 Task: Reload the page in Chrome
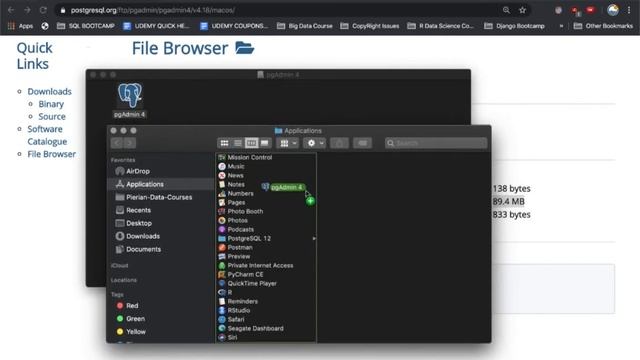(x=43, y=10)
